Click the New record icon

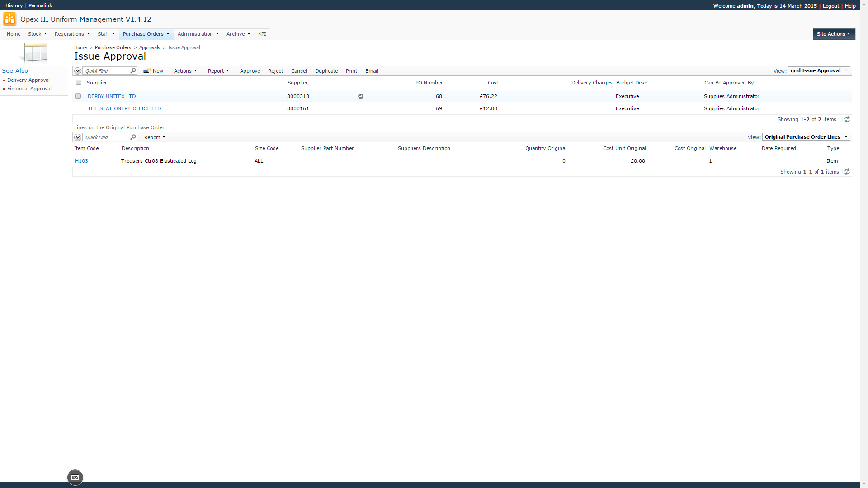147,71
